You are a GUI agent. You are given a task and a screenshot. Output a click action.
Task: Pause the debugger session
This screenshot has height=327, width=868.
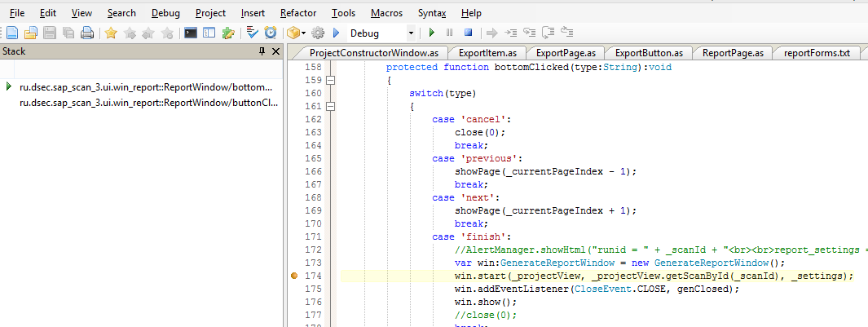pos(450,33)
